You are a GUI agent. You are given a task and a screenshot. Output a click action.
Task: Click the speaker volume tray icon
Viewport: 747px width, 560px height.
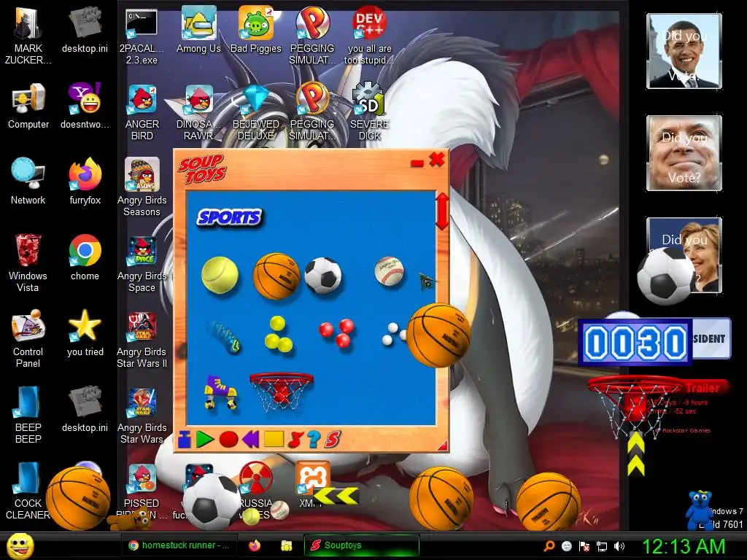pos(619,546)
